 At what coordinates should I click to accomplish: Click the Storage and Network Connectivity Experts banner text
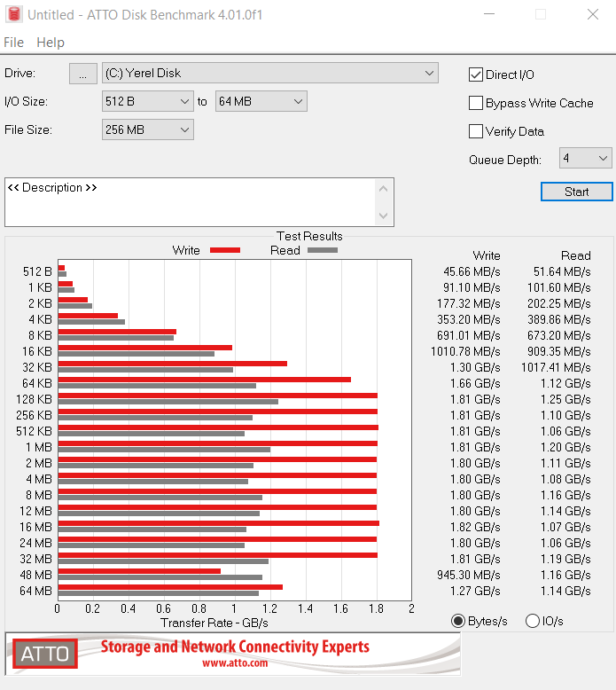(x=235, y=647)
